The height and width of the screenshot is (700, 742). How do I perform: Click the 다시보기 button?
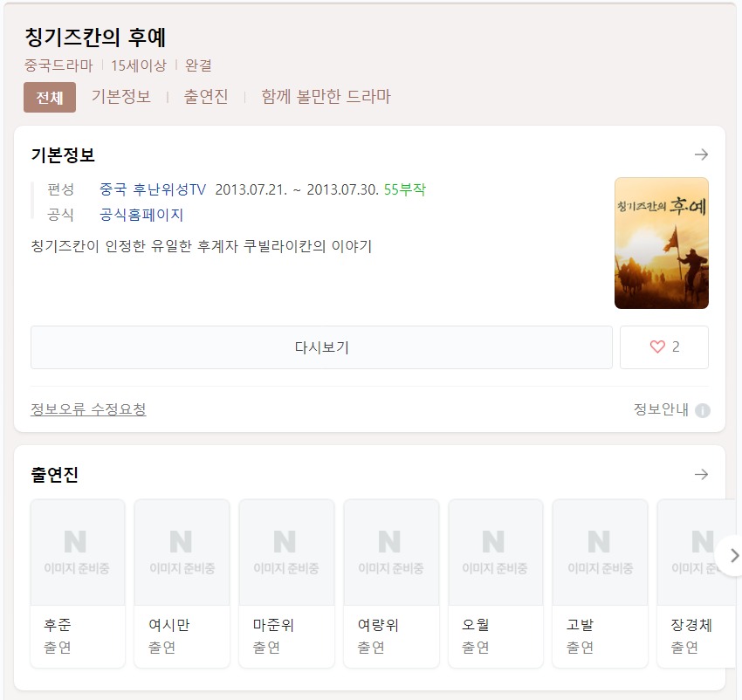(321, 347)
